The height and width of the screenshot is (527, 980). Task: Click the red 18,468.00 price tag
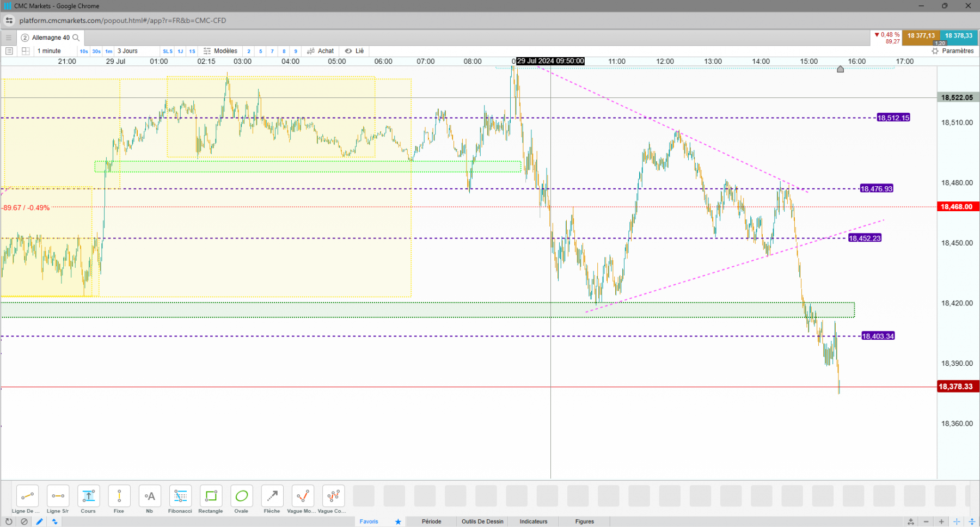coord(958,207)
